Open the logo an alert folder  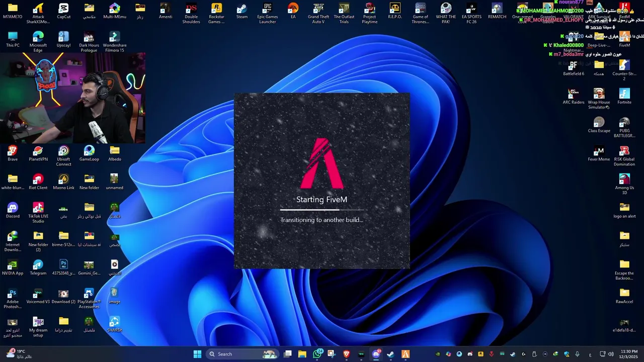pos(624,211)
